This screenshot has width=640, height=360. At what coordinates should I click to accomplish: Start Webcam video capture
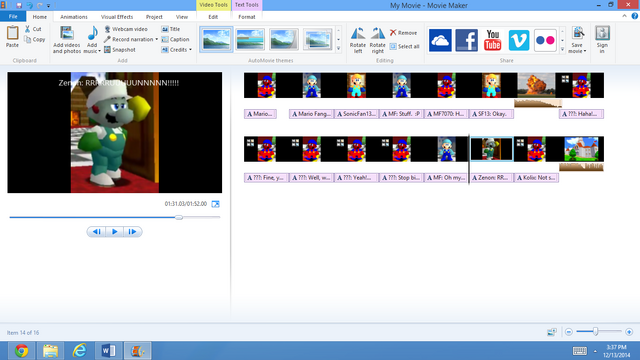click(126, 29)
